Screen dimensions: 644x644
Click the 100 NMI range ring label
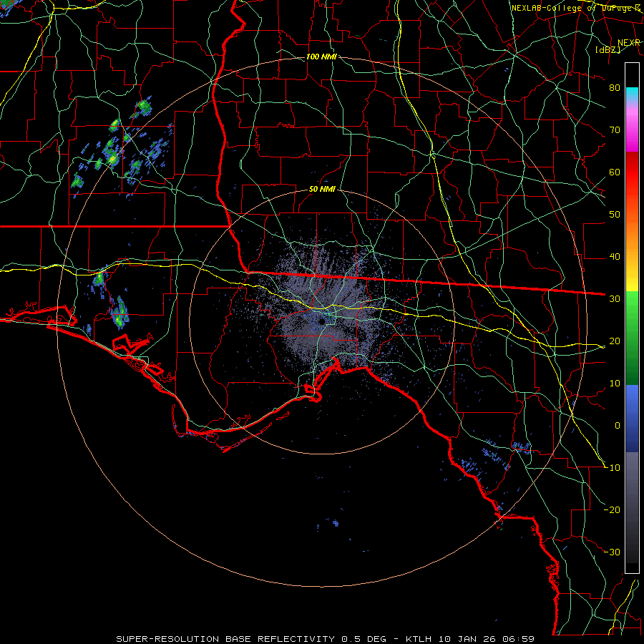pyautogui.click(x=321, y=57)
